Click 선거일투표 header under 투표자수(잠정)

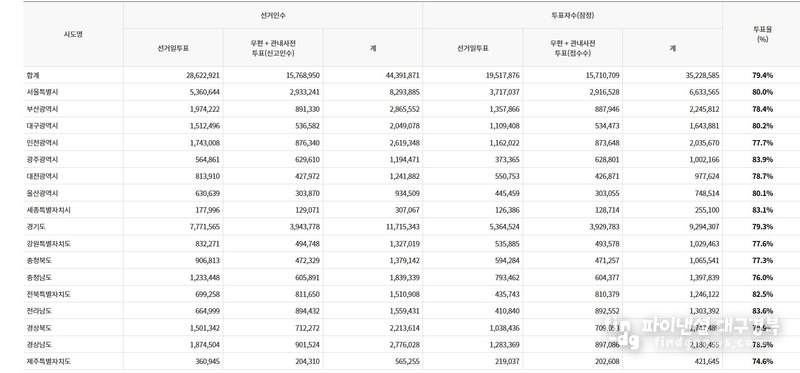click(x=472, y=48)
